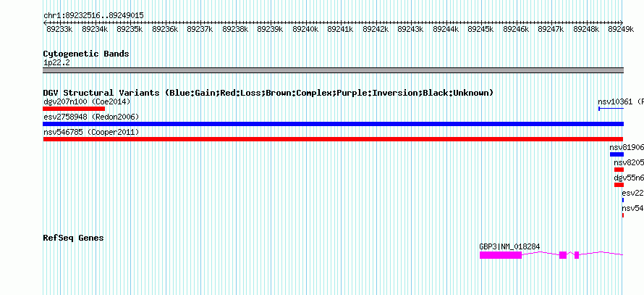
Task: Click blue gain bar for esv2758948
Action: [333, 124]
